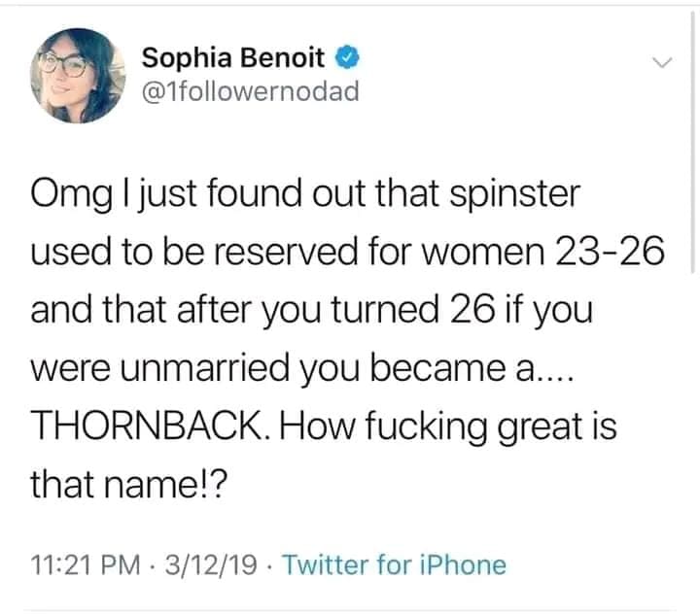Viewport: 700px width, 615px height.
Task: Open the @1followernodad handle link
Action: [x=252, y=91]
